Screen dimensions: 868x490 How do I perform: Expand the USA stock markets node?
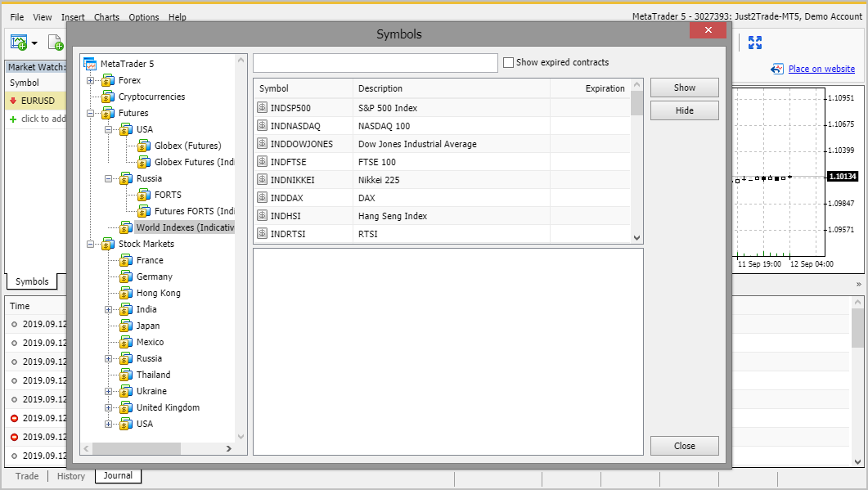click(x=109, y=424)
